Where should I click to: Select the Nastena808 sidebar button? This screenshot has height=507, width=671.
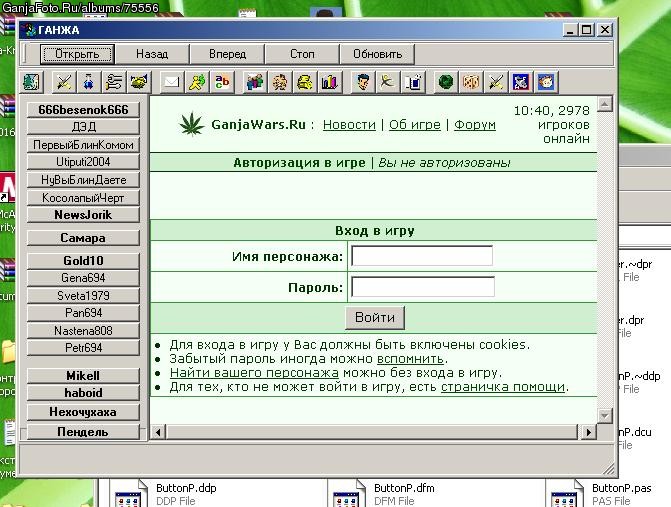click(83, 331)
